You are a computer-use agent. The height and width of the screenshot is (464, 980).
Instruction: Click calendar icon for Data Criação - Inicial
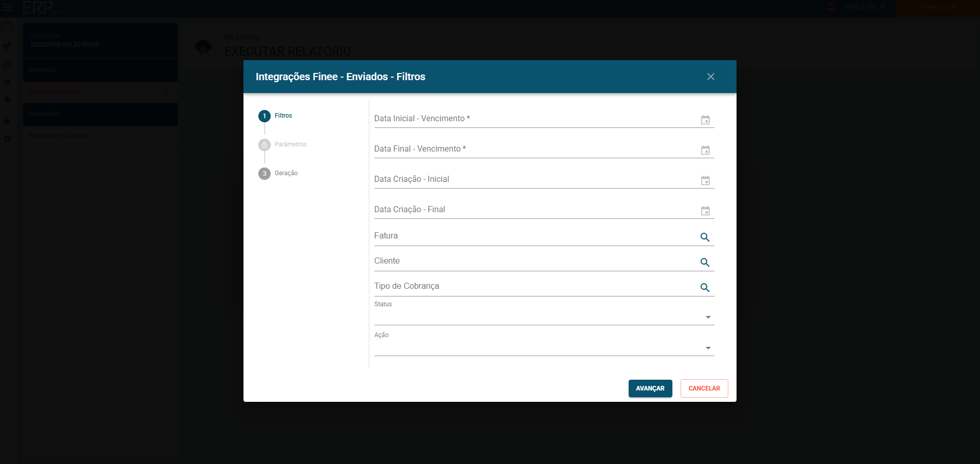coord(705,180)
